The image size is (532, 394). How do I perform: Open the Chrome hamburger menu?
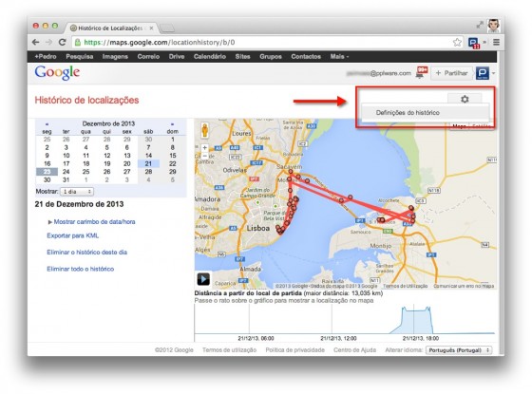496,43
